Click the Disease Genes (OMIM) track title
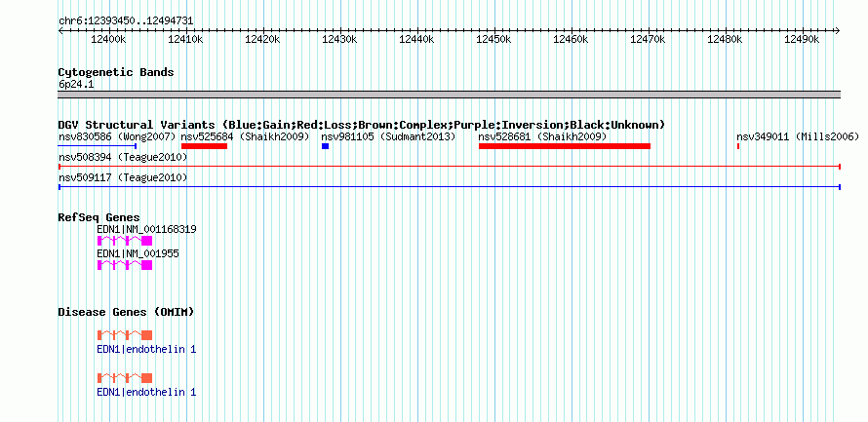The height and width of the screenshot is (422, 868). (x=126, y=312)
